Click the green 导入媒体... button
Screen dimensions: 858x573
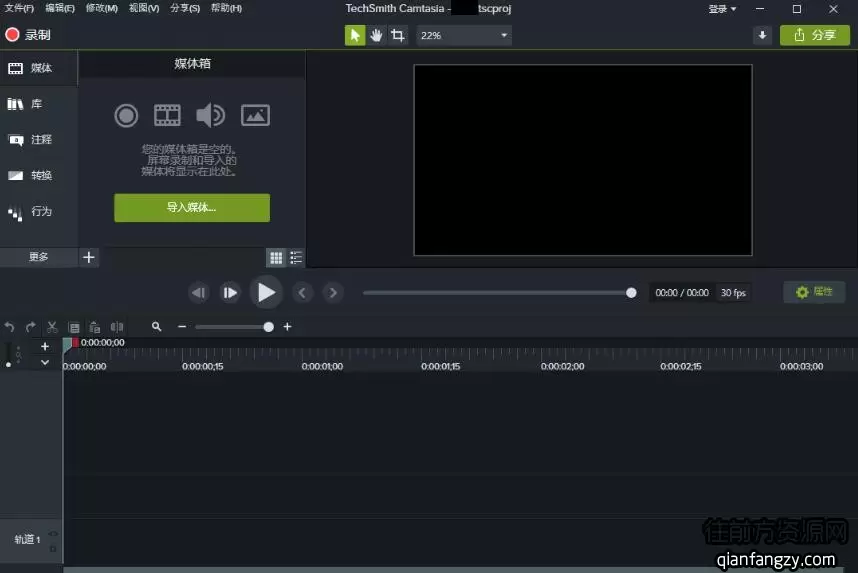192,208
